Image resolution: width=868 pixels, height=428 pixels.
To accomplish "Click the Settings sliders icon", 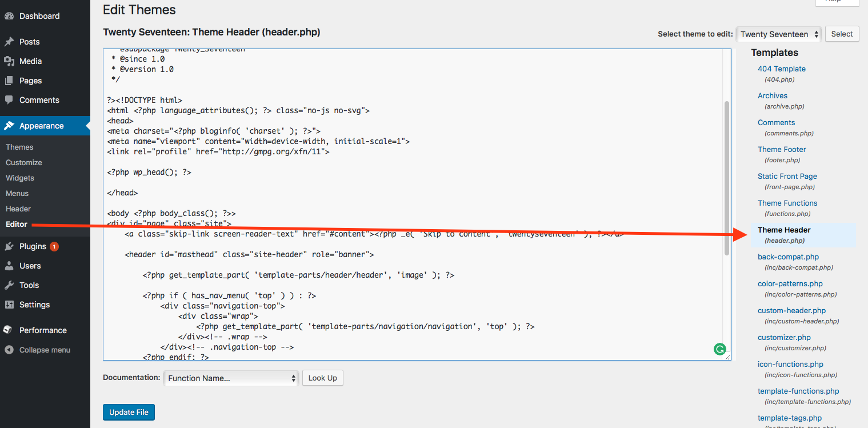I will tap(9, 305).
